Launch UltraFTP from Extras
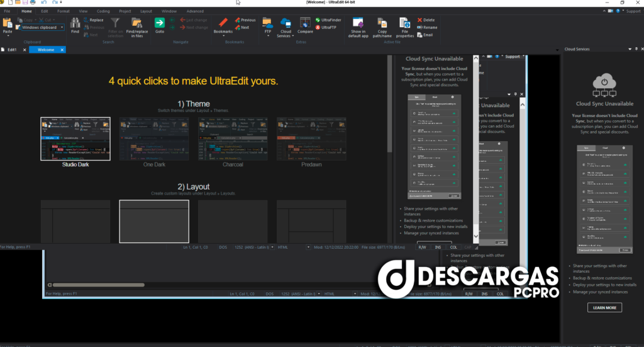Viewport: 644px width, 347px height. pos(326,28)
